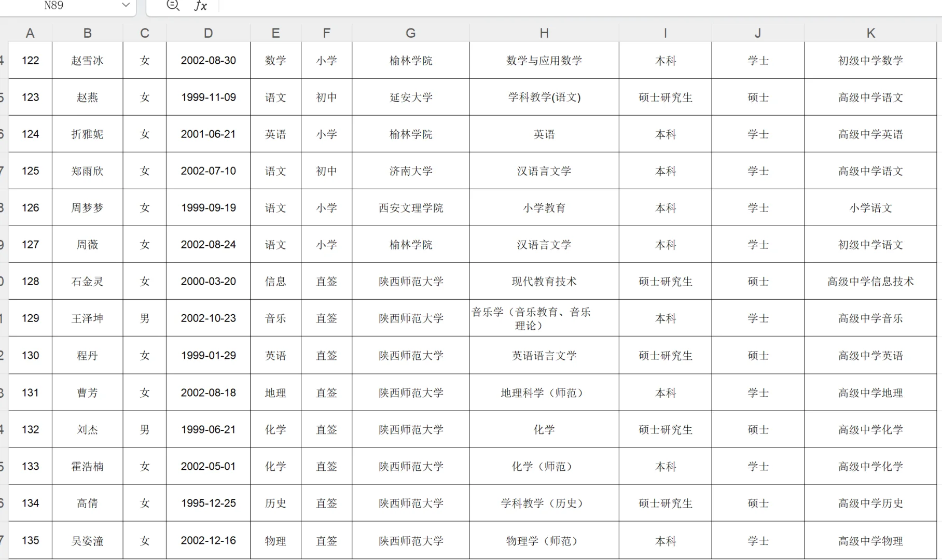Select column header H
Viewport: 942px width, 560px height.
click(543, 32)
